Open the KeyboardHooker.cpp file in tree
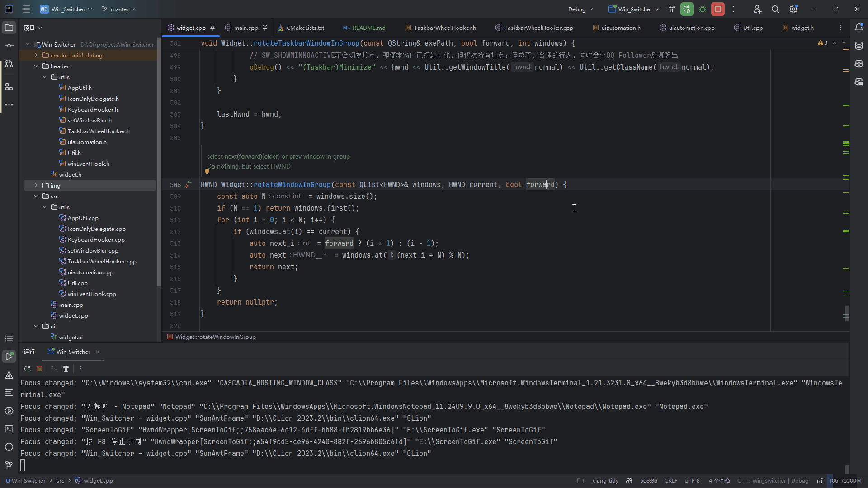Screen dimensions: 868x488 [x=96, y=240]
